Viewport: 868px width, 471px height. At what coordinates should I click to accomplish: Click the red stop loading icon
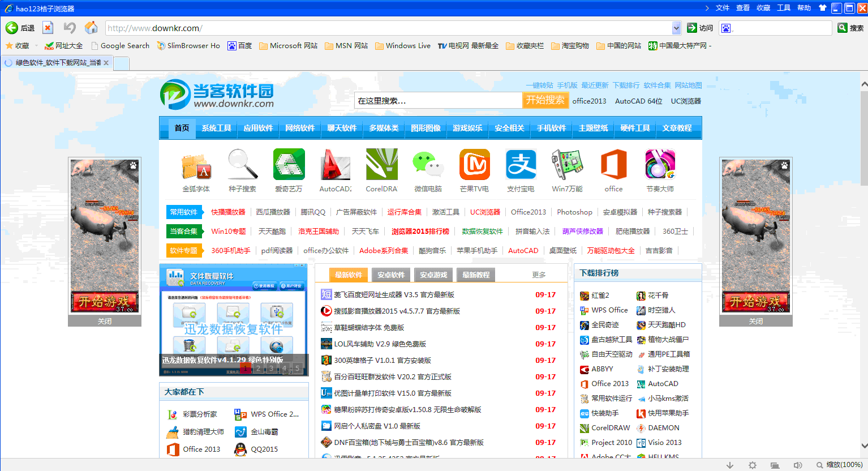48,28
